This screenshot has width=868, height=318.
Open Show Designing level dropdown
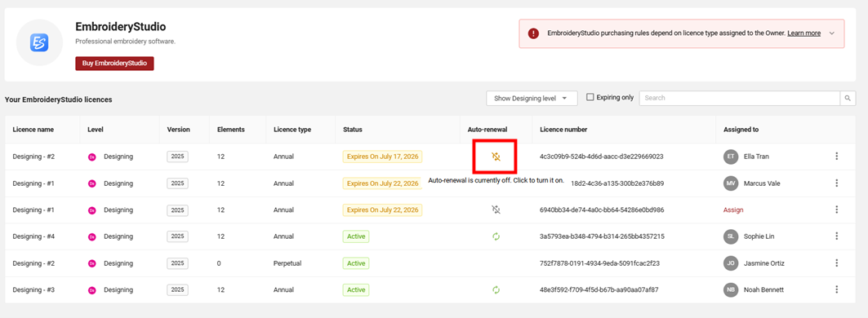click(532, 98)
